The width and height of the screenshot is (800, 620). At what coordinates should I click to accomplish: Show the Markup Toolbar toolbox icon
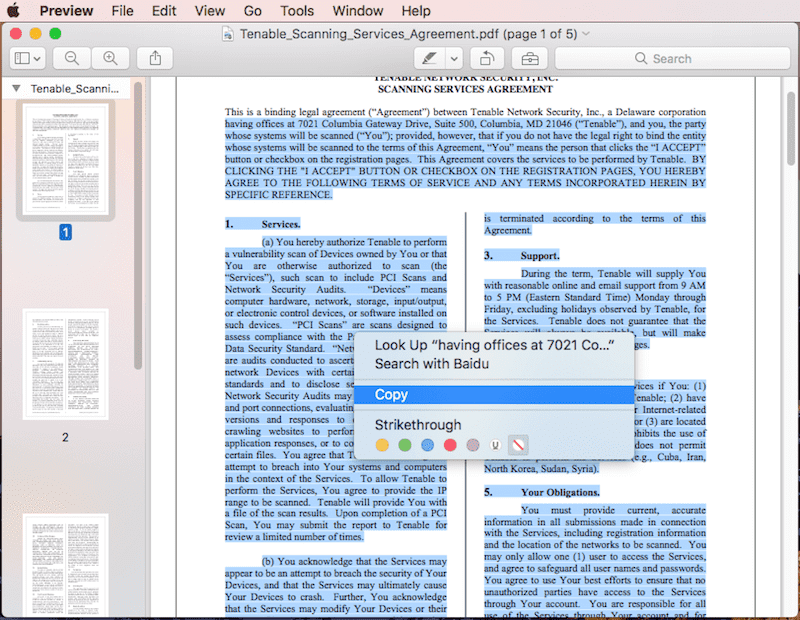(530, 58)
